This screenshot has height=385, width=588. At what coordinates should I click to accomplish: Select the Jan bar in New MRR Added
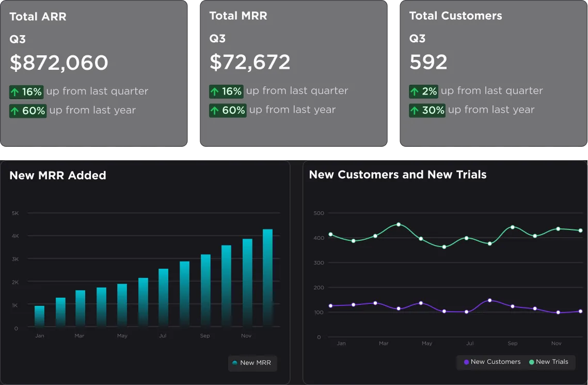point(39,316)
